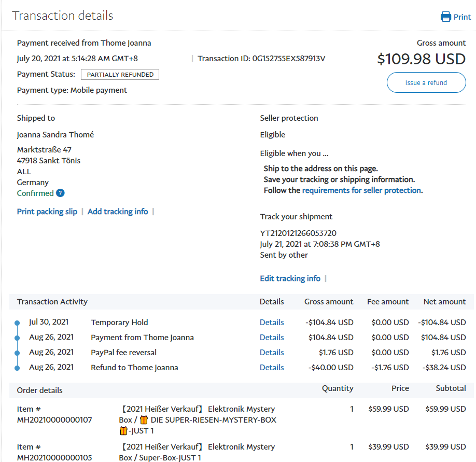
Task: Click the gift box icon before DIE SUPER-RIESEN
Action: [144, 420]
